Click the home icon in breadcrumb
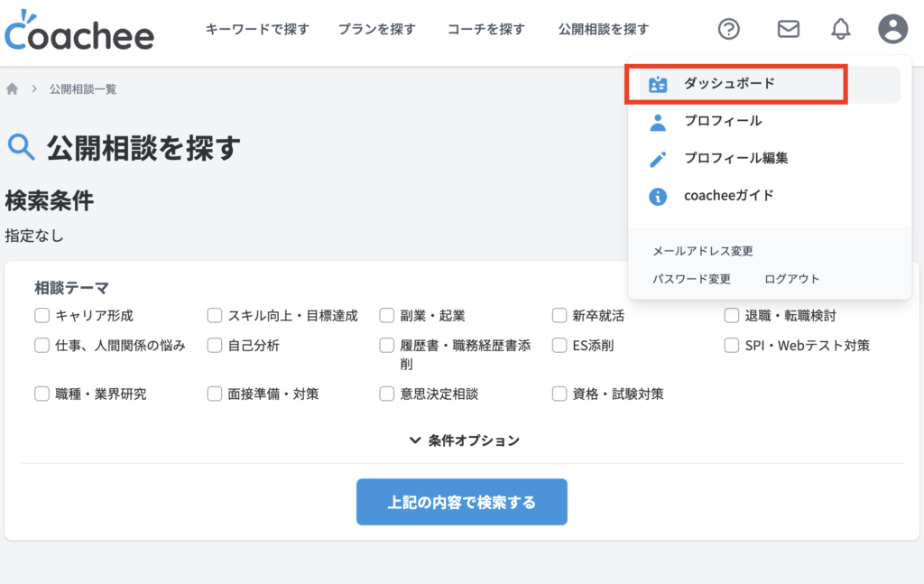The image size is (924, 584). click(x=13, y=88)
